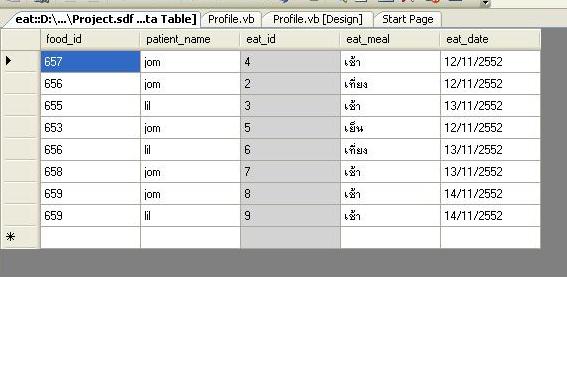Select row header for eat_id 9 row
Screen dimensions: 567x384
[21, 216]
